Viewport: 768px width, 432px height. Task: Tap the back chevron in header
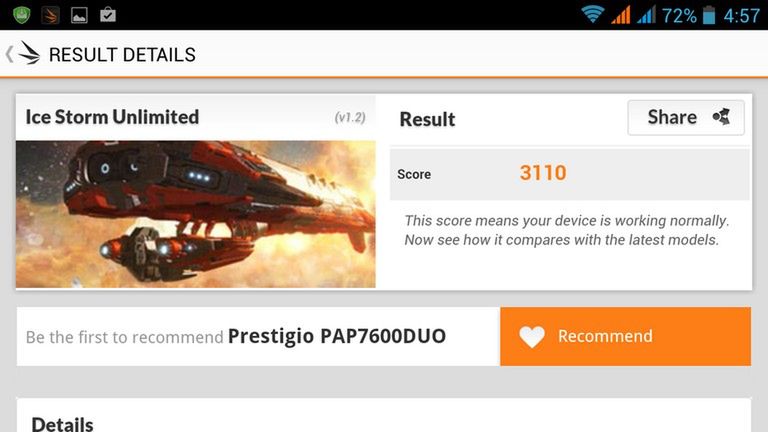[9, 54]
